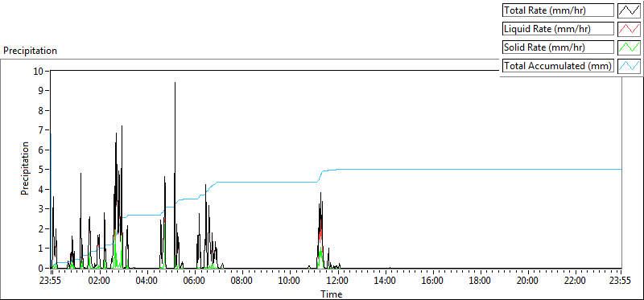644x300 pixels.
Task: Click the 10 value on the y-axis
Action: (39, 71)
